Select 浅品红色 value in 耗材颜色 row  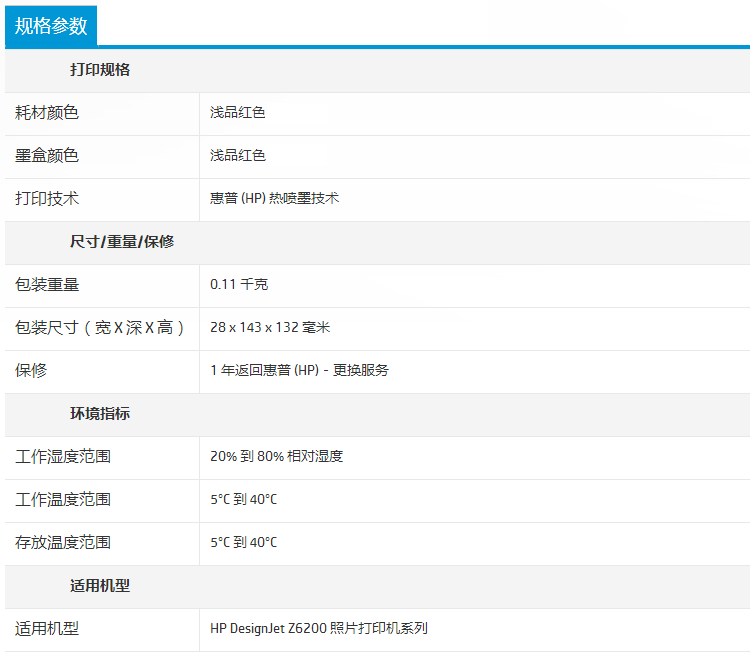click(x=238, y=113)
